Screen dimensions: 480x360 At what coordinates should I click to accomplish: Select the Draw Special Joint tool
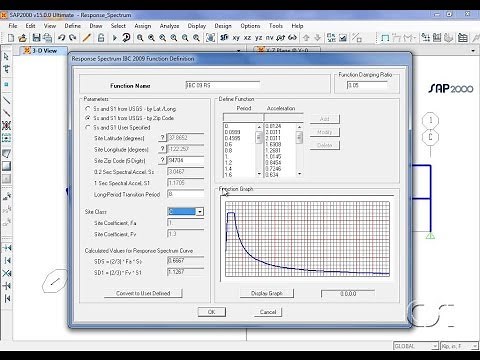[x=6, y=84]
